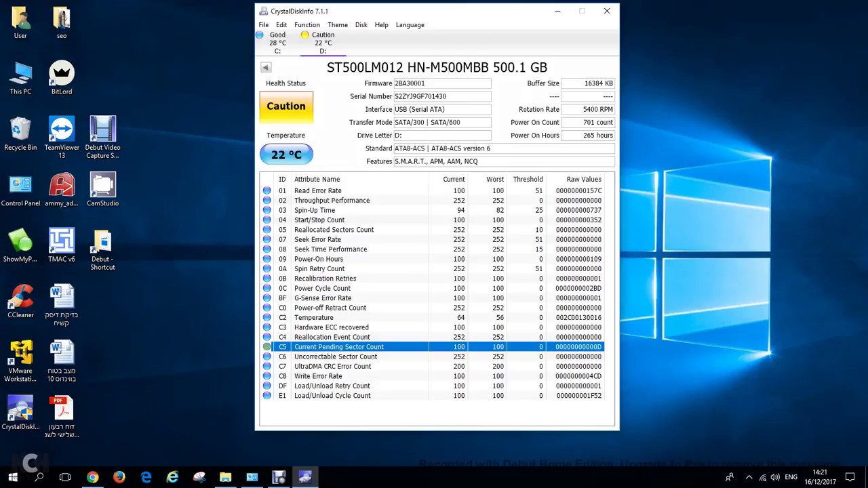Select the Reallocated Sectors Count row

click(334, 230)
